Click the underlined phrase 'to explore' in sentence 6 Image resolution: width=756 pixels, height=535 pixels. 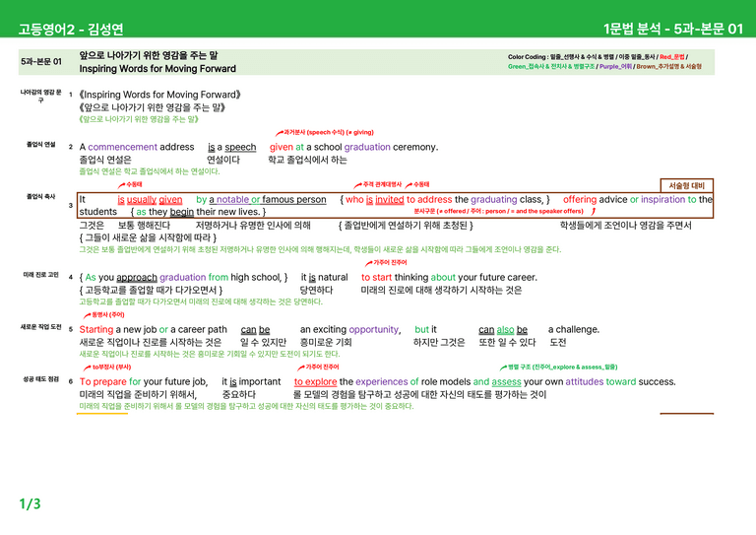(315, 381)
